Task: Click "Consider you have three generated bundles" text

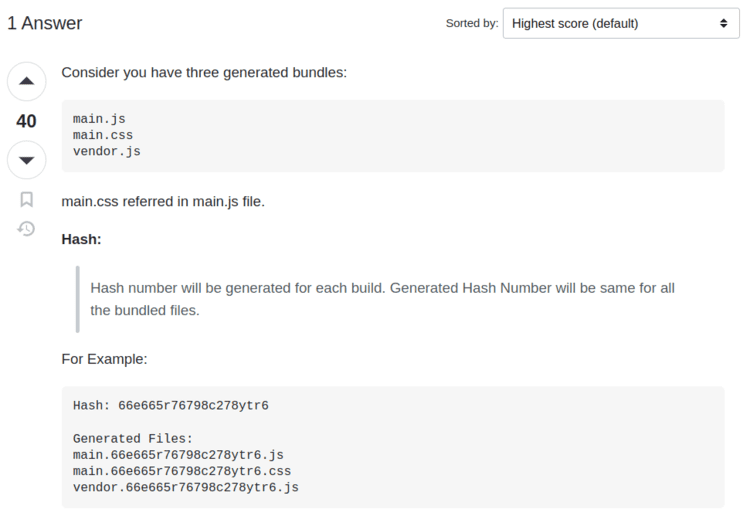Action: tap(204, 72)
